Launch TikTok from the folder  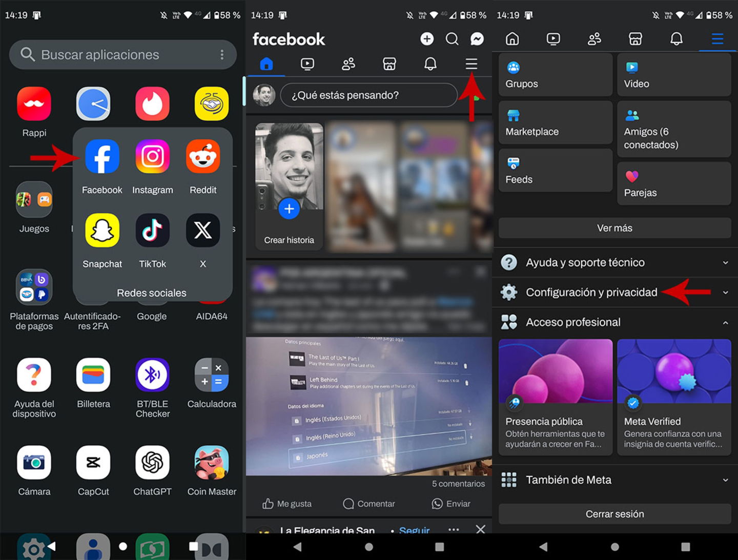(152, 231)
